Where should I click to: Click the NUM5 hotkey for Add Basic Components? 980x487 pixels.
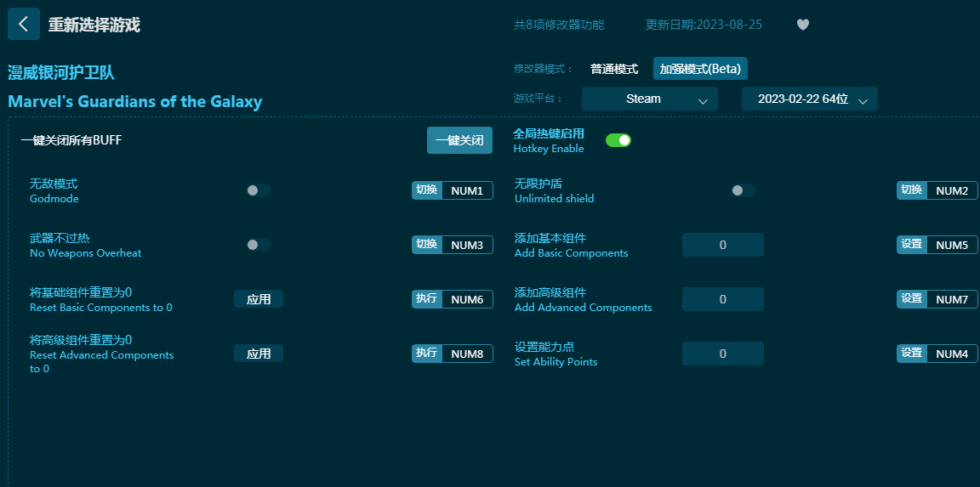click(952, 245)
